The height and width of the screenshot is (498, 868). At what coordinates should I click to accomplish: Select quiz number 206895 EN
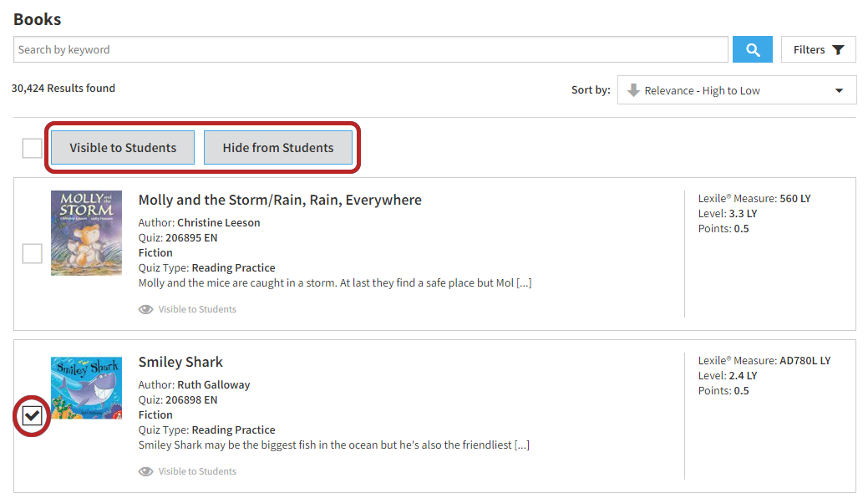click(x=191, y=237)
